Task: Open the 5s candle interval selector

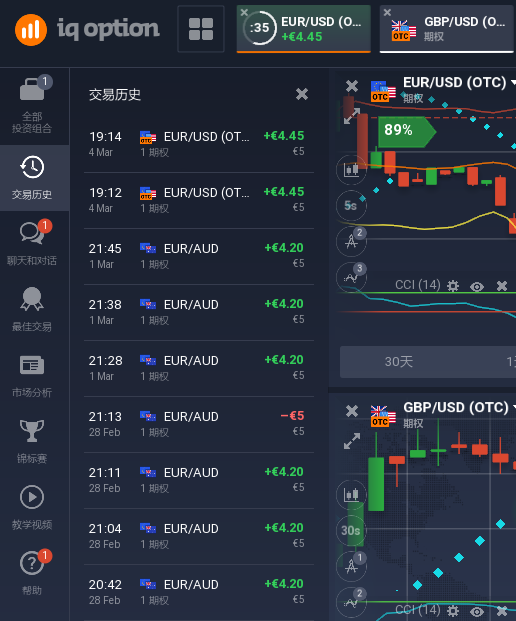Action: click(351, 206)
